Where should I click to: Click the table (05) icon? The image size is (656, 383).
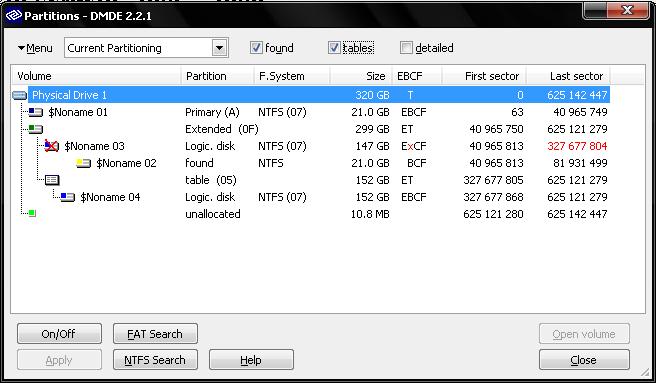click(x=52, y=180)
